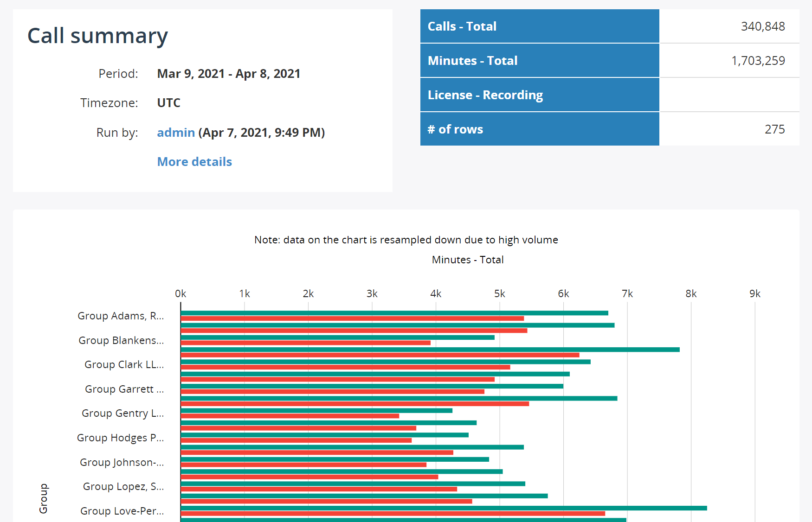Click the 'Group Garrett ...' axis label
812x522 pixels.
[x=124, y=389]
